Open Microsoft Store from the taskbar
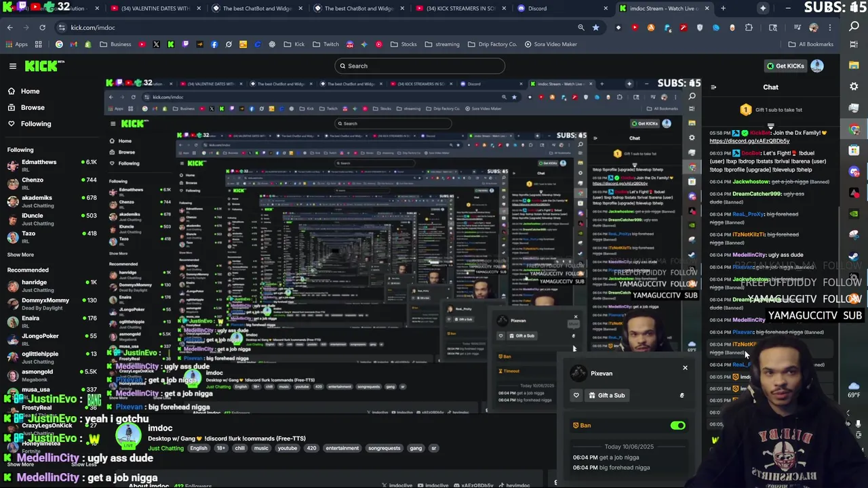This screenshot has width=868, height=488. 854,150
